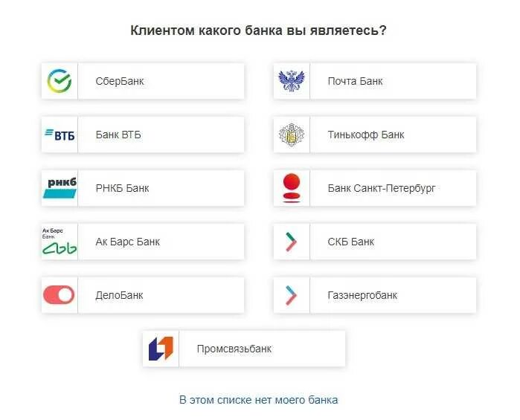Choose Промсвязьбанк text label
The width and height of the screenshot is (520, 420).
pos(234,349)
